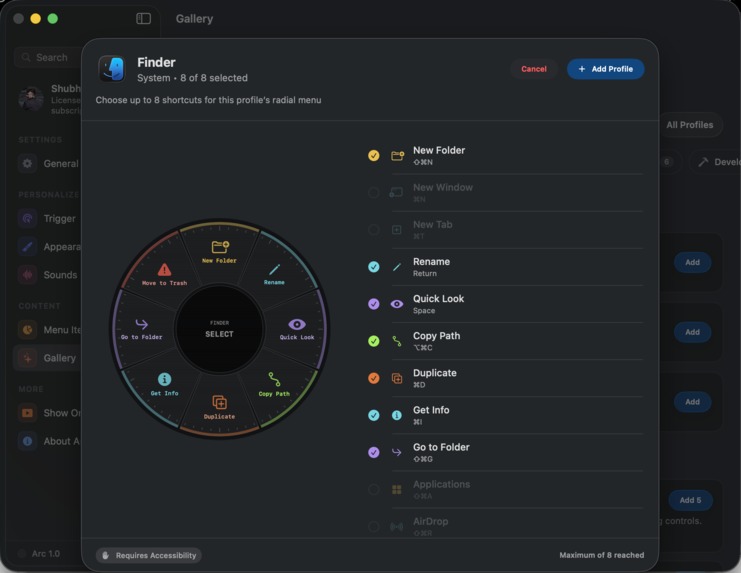Click the New Tab list row icon
The image size is (741, 573).
click(x=396, y=230)
